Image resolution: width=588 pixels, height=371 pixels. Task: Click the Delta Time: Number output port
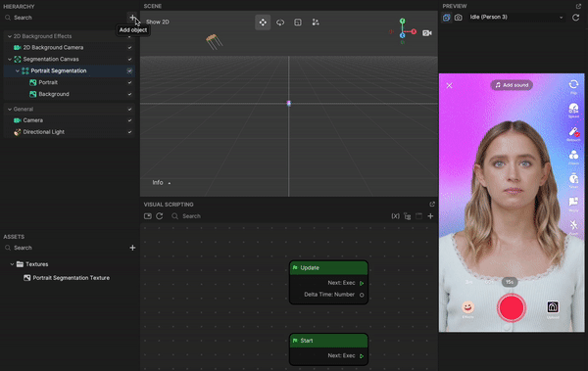coord(362,295)
